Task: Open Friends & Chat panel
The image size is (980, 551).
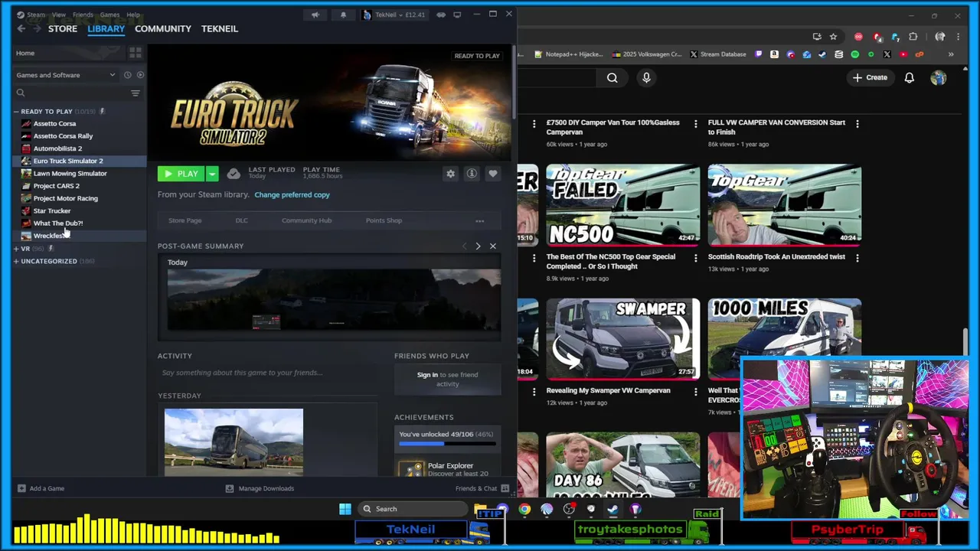Action: [x=482, y=488]
